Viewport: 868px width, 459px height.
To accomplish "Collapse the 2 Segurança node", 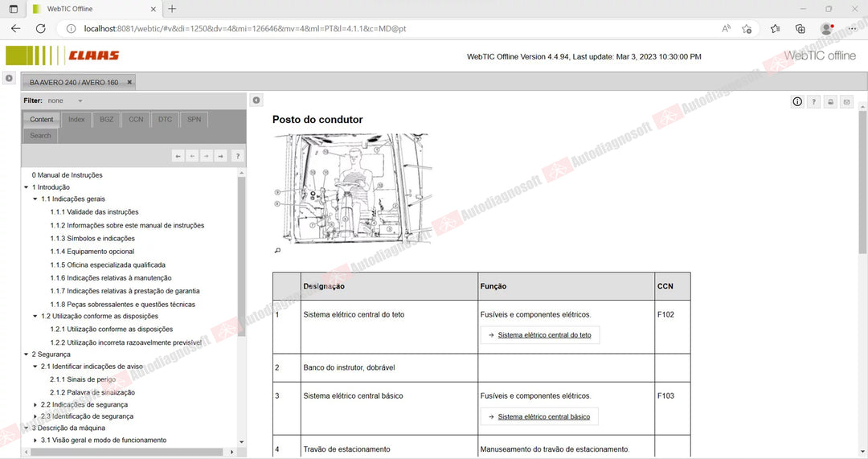I will pos(26,354).
